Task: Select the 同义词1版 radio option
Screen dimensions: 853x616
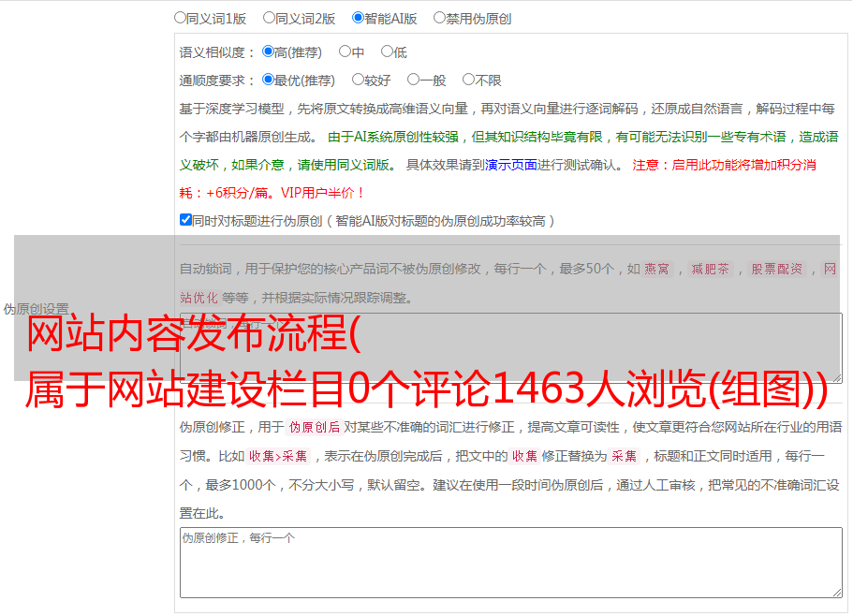Action: 180,18
